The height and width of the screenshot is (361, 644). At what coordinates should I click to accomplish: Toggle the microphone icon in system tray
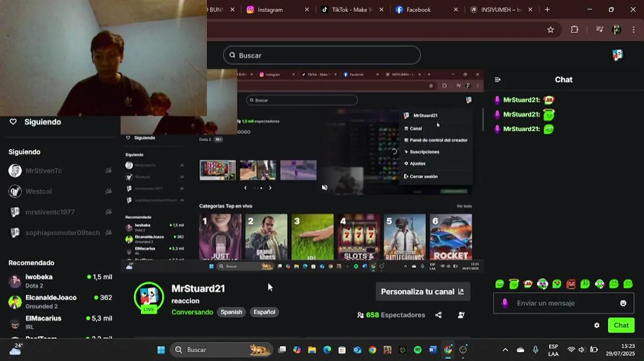tap(536, 350)
